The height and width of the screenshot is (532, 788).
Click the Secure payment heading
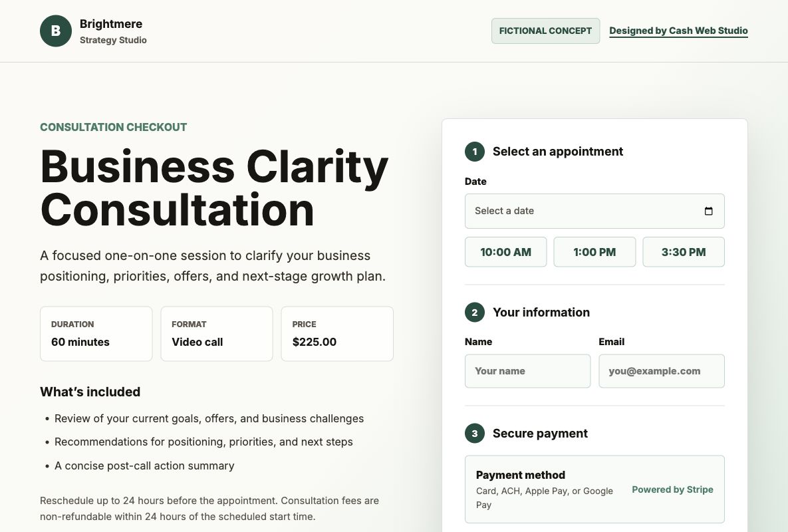tap(540, 433)
